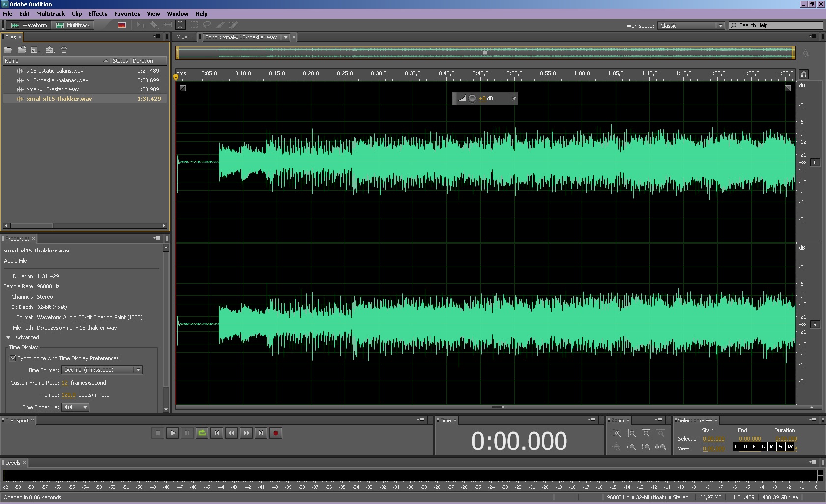Show the Spectral Frequency Display

point(122,25)
